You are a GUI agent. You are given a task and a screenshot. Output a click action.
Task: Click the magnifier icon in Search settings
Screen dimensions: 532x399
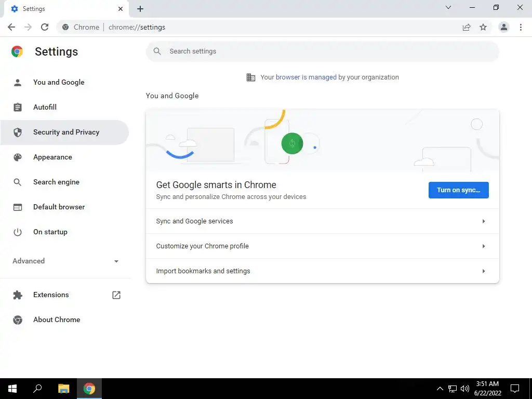pos(157,51)
